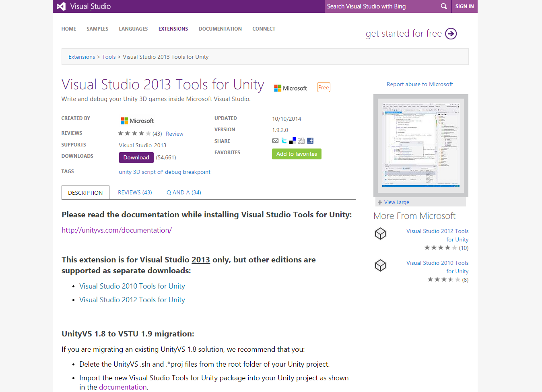The image size is (542, 392).
Task: Share on Delicious icon
Action: pos(293,140)
